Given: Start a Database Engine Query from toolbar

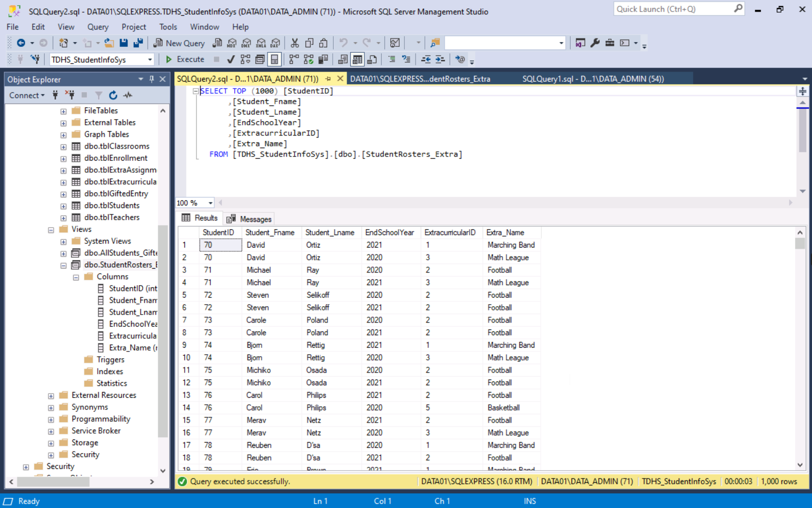Looking at the screenshot, I should [x=217, y=43].
